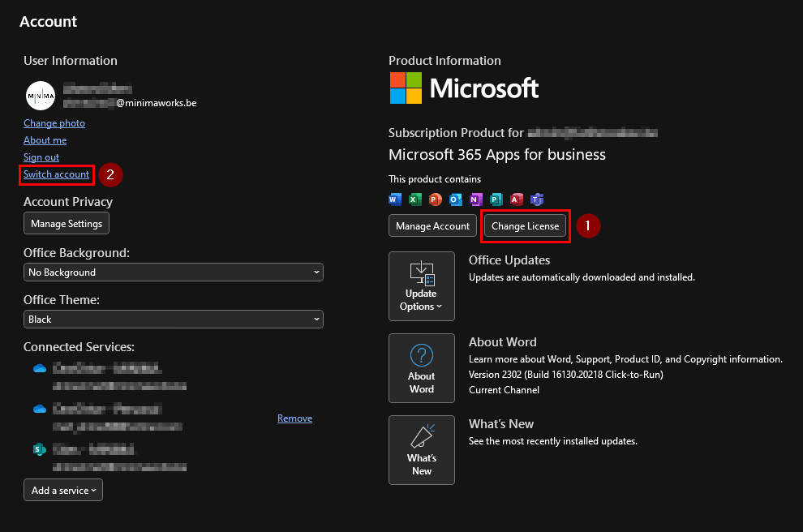803x532 pixels.
Task: Click the MINIMA profile photo
Action: (x=41, y=96)
